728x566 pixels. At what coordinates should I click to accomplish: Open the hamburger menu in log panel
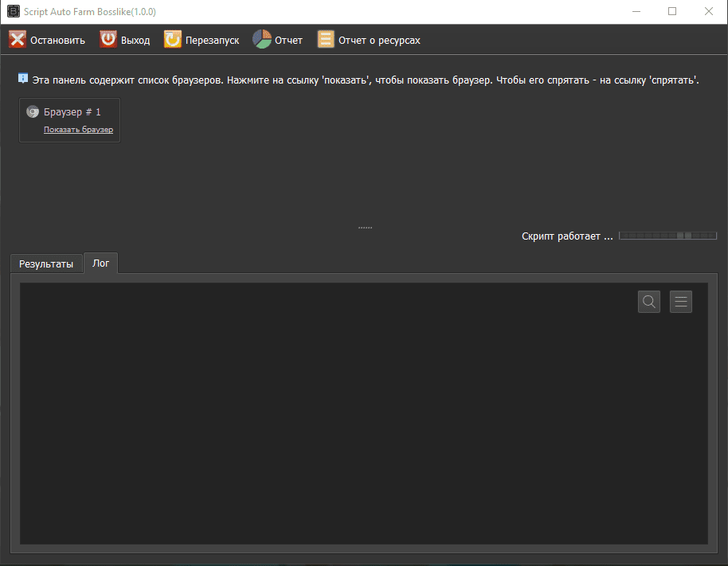681,302
